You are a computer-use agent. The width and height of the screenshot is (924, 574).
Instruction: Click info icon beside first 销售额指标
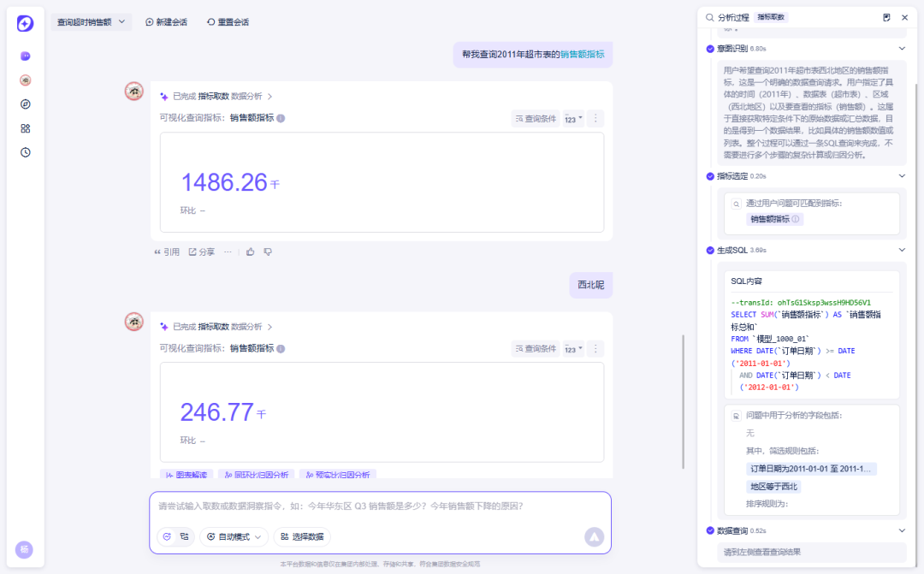tap(281, 118)
